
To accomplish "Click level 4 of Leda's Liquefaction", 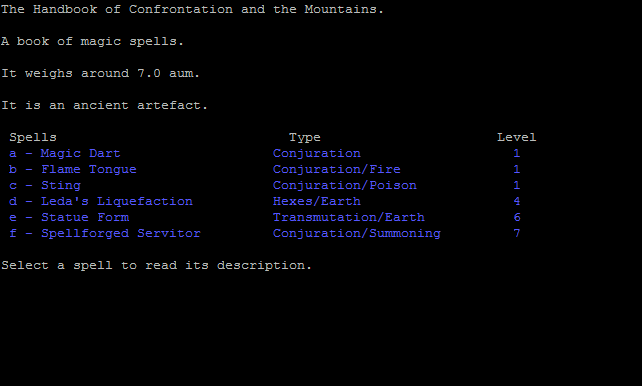I will click(x=517, y=201).
